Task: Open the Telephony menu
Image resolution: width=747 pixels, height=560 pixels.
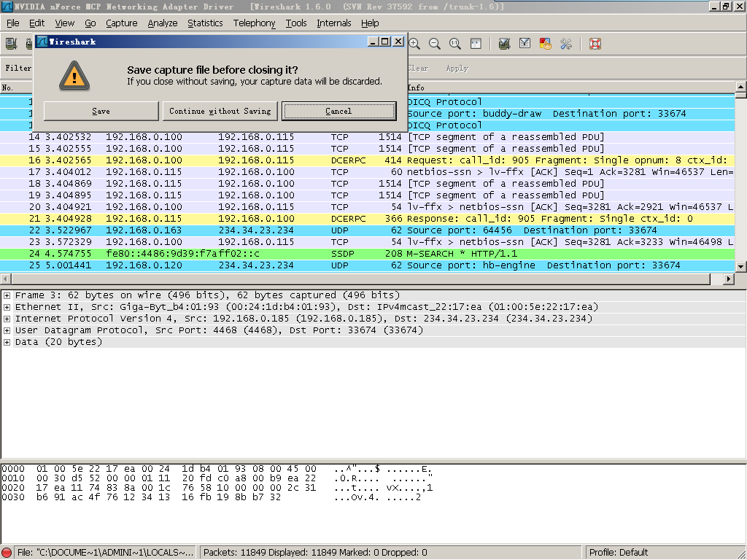Action: coord(255,23)
